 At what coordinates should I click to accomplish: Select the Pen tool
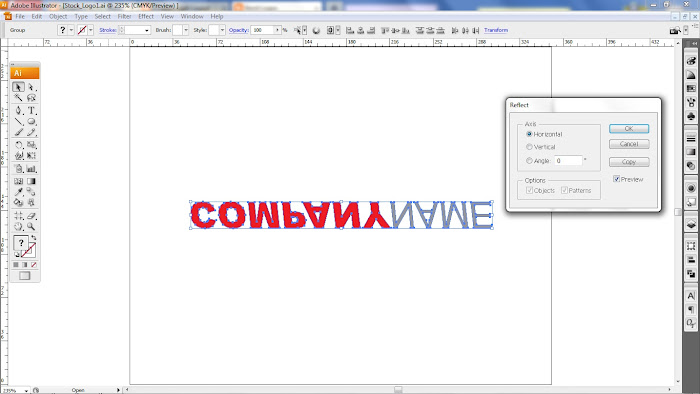18,110
